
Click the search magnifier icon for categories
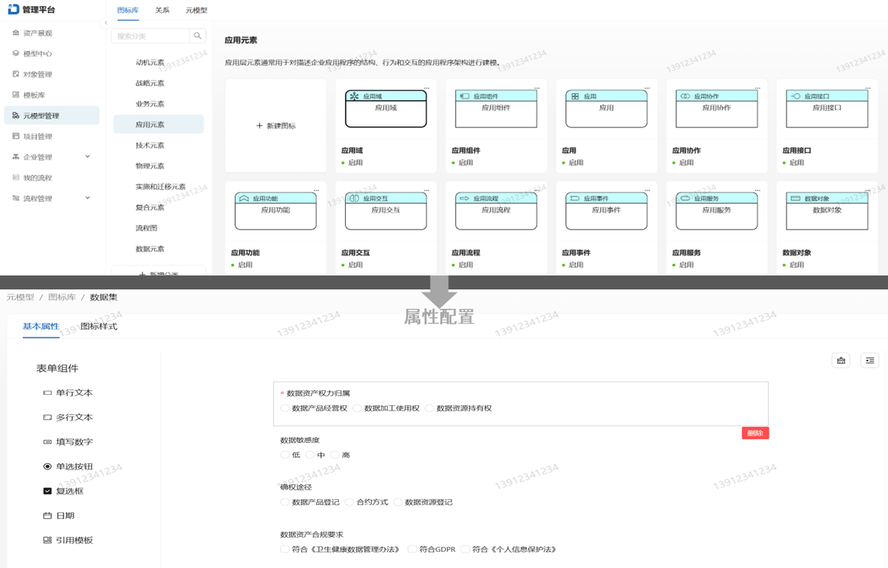pos(197,36)
